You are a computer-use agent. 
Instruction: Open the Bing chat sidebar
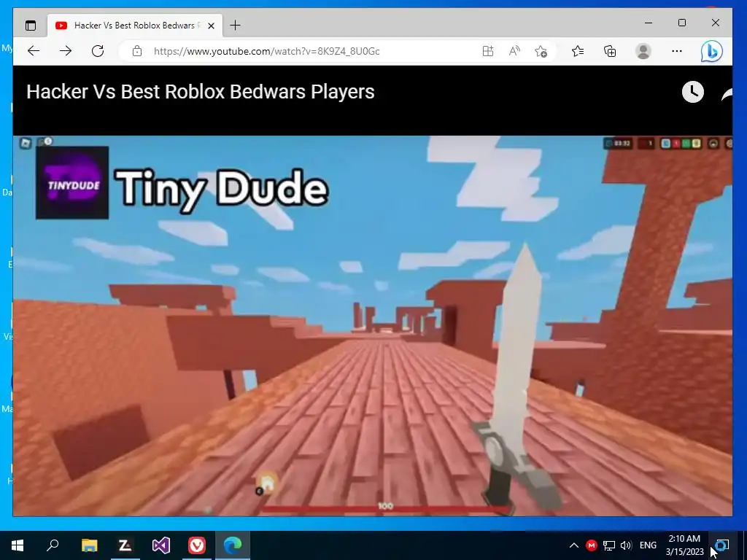click(x=712, y=51)
